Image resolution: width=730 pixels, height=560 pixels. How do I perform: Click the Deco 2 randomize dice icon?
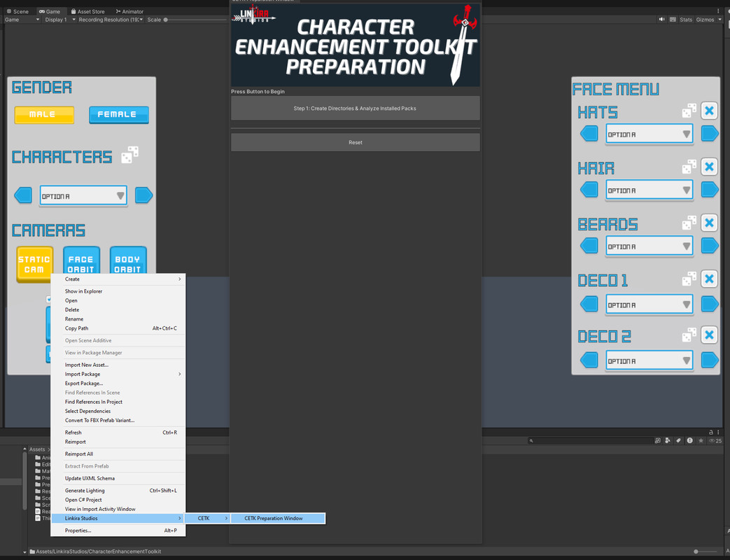point(689,335)
